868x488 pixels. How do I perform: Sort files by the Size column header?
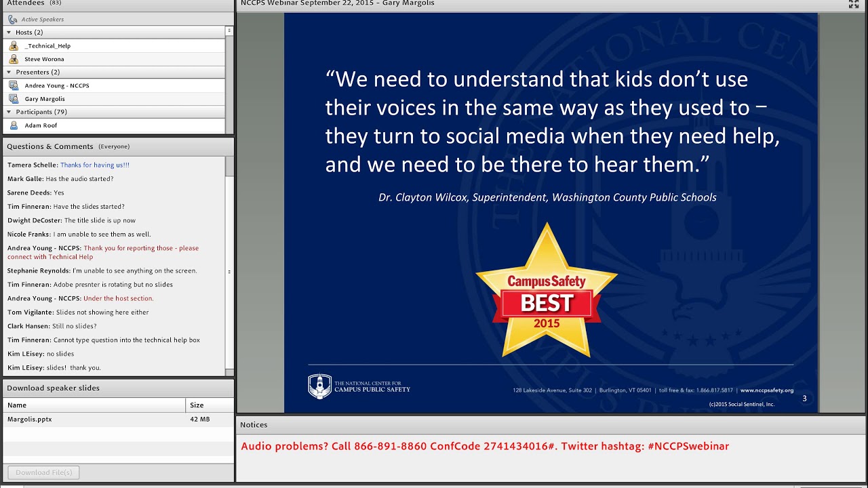210,405
